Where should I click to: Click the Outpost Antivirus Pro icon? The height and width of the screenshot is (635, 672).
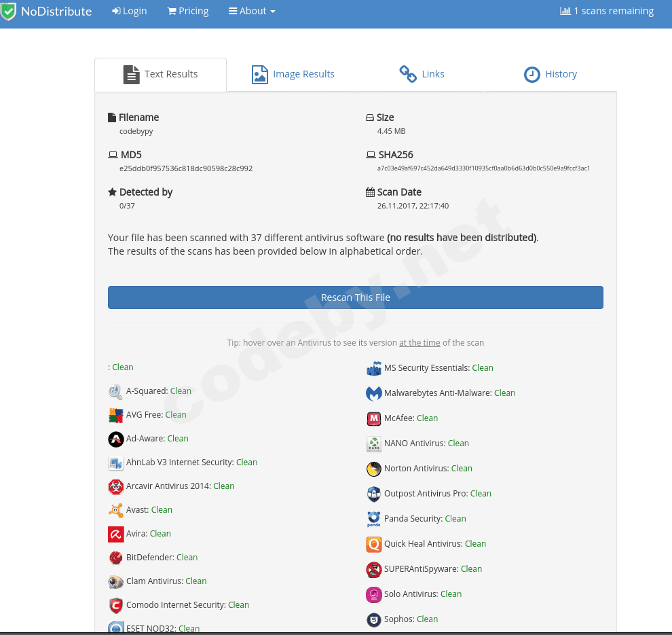coord(374,494)
